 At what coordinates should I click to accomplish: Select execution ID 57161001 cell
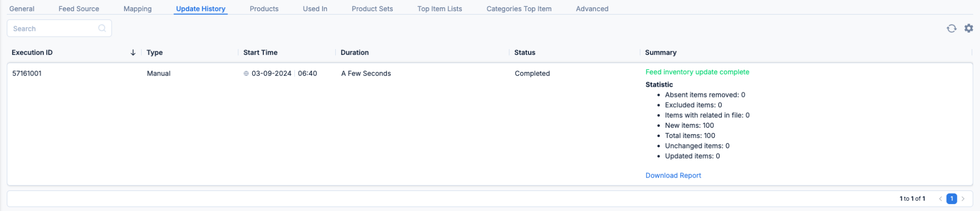(26, 73)
